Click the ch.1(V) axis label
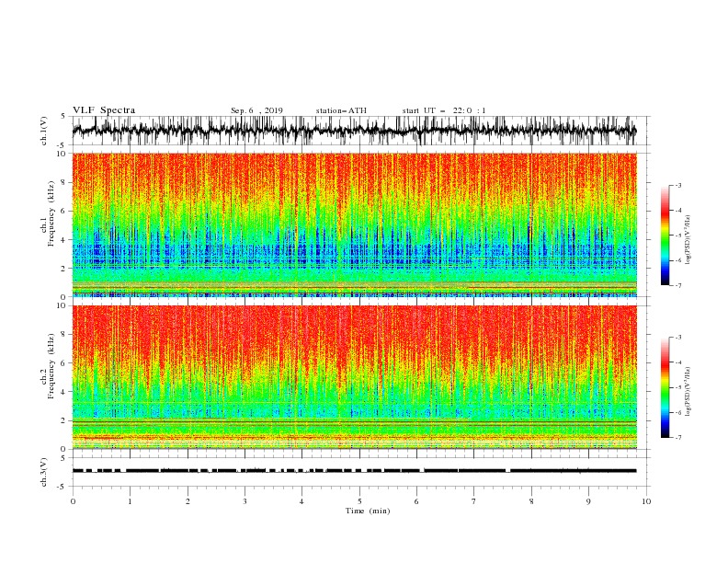 44,131
